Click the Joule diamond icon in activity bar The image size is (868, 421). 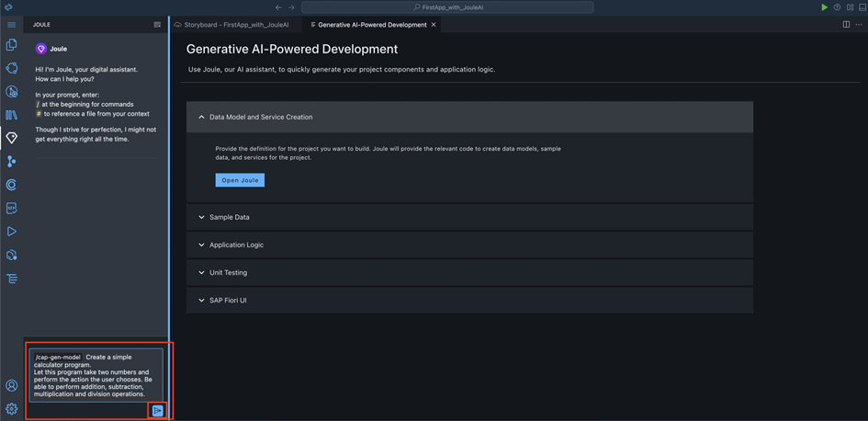pos(11,138)
